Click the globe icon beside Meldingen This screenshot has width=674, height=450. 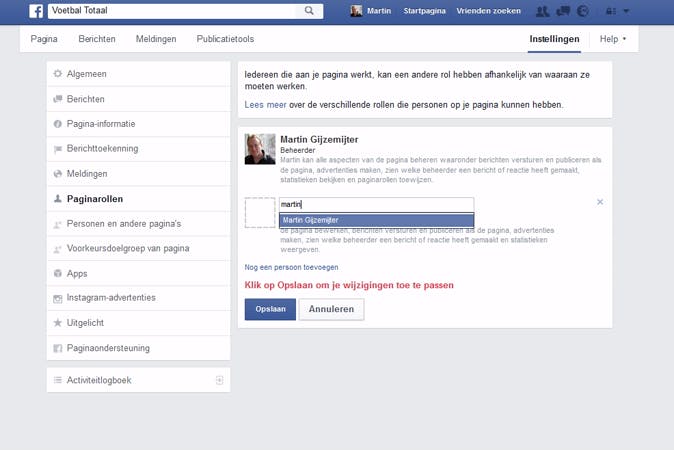click(x=58, y=174)
